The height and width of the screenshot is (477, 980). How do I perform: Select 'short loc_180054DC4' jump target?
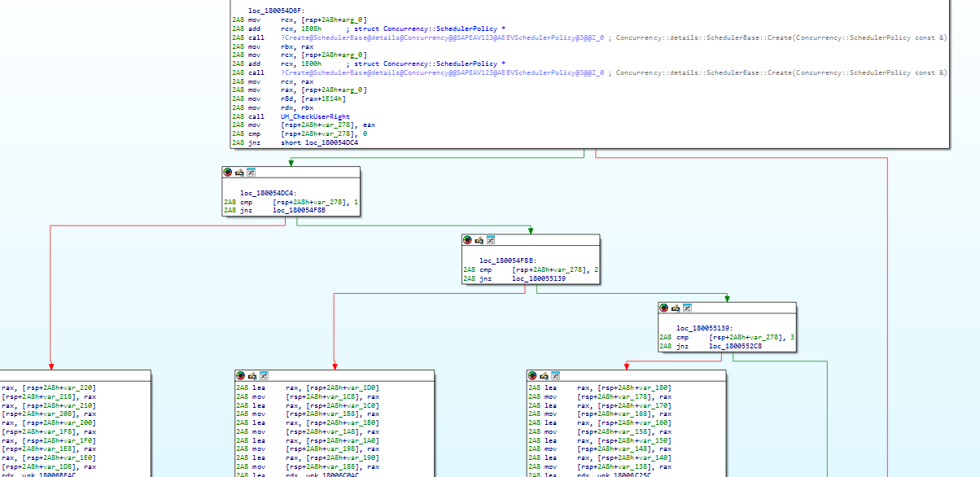pyautogui.click(x=319, y=142)
